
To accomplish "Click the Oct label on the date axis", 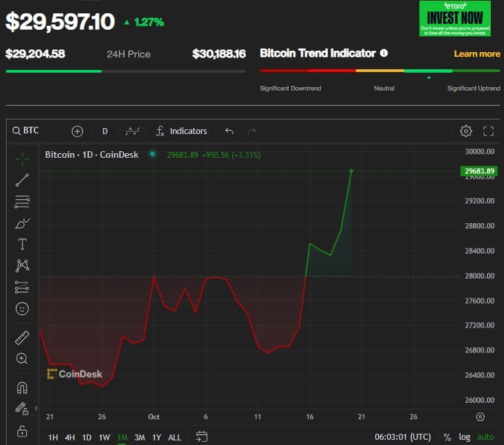I will pyautogui.click(x=154, y=417).
